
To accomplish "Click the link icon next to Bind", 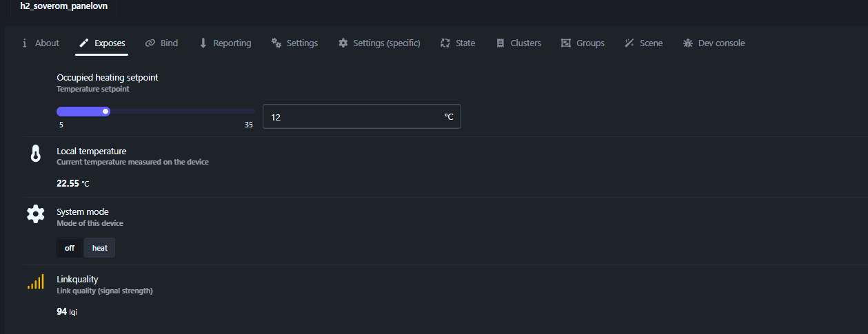I will [x=150, y=43].
